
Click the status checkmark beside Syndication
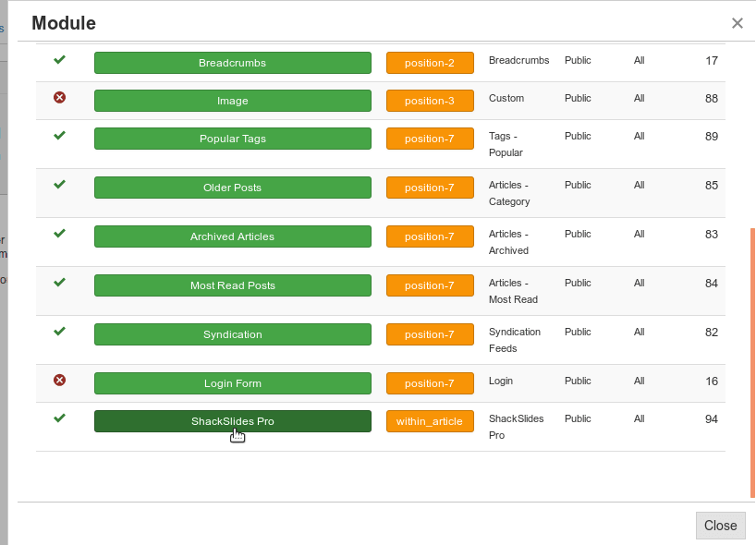[59, 332]
